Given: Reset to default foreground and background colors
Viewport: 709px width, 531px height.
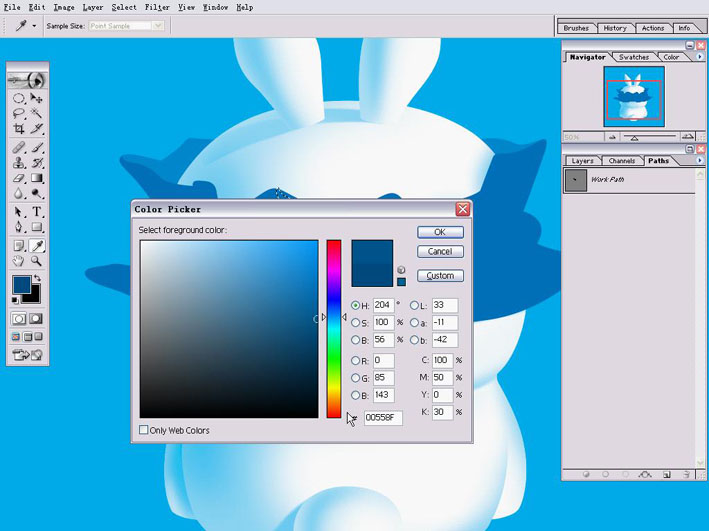Looking at the screenshot, I should pos(15,300).
